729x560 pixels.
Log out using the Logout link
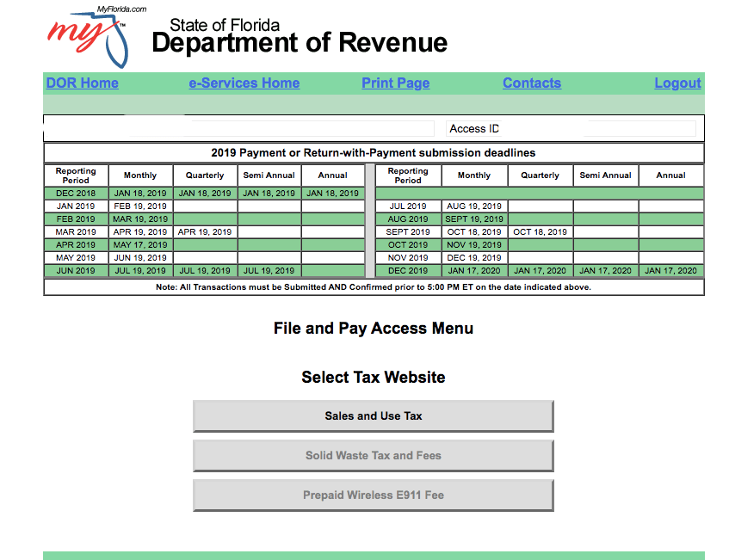click(677, 83)
